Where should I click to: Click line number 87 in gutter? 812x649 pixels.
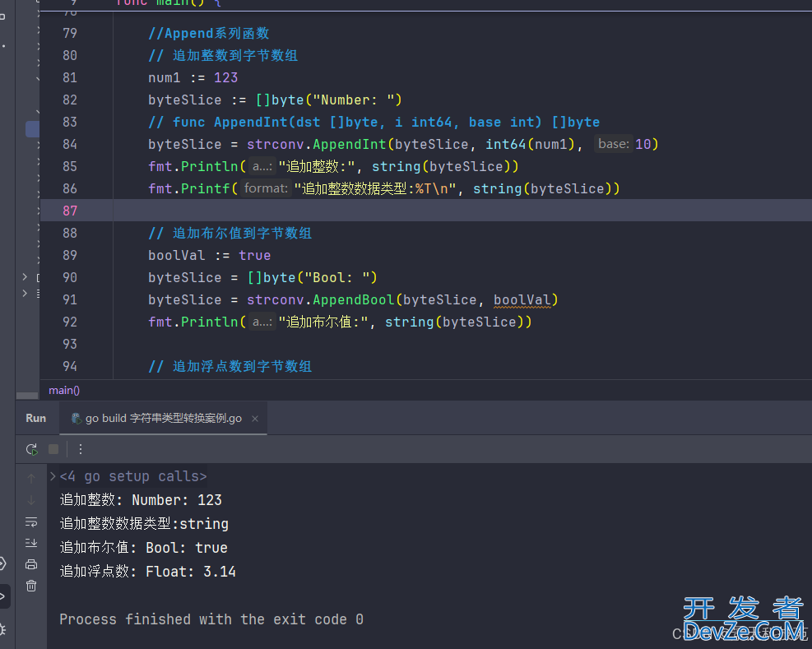pos(70,211)
